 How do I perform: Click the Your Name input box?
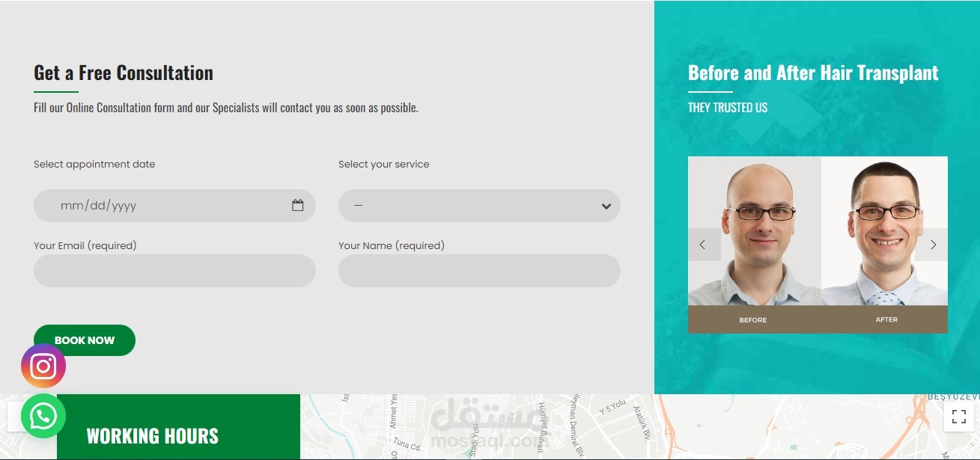pyautogui.click(x=479, y=271)
